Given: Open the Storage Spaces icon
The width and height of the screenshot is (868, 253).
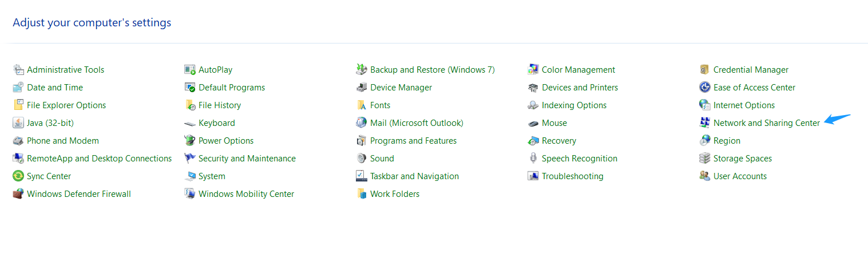Looking at the screenshot, I should coord(704,159).
